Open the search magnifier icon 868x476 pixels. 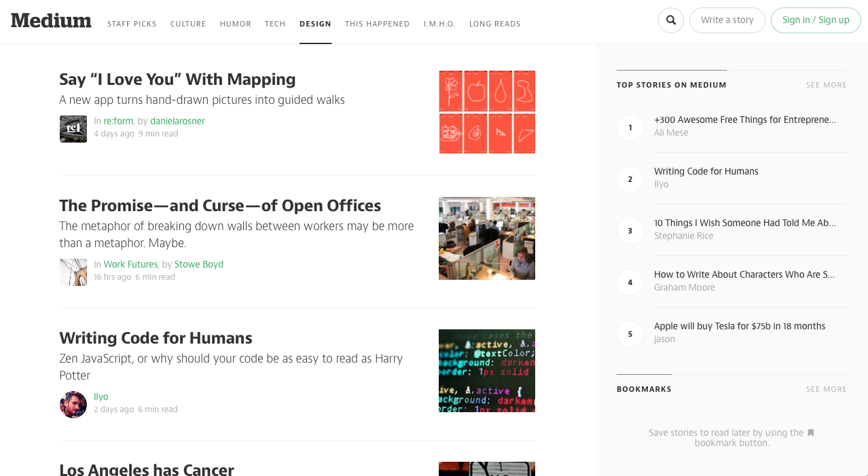point(671,20)
